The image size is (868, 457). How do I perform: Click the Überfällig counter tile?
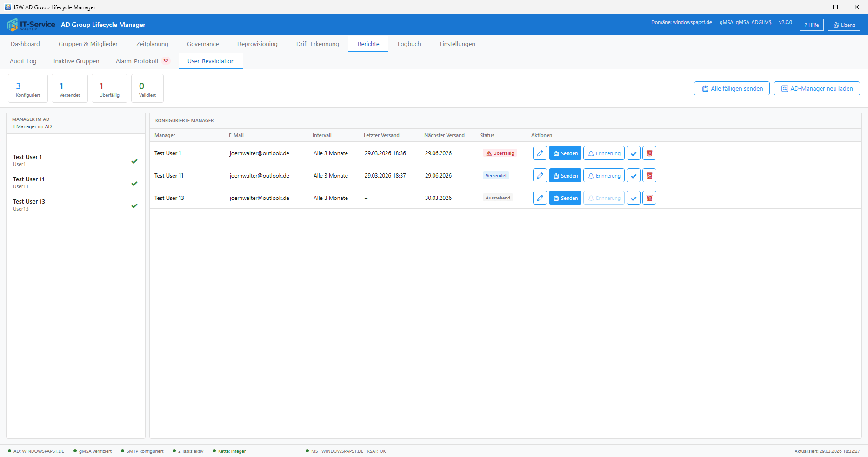(x=109, y=89)
